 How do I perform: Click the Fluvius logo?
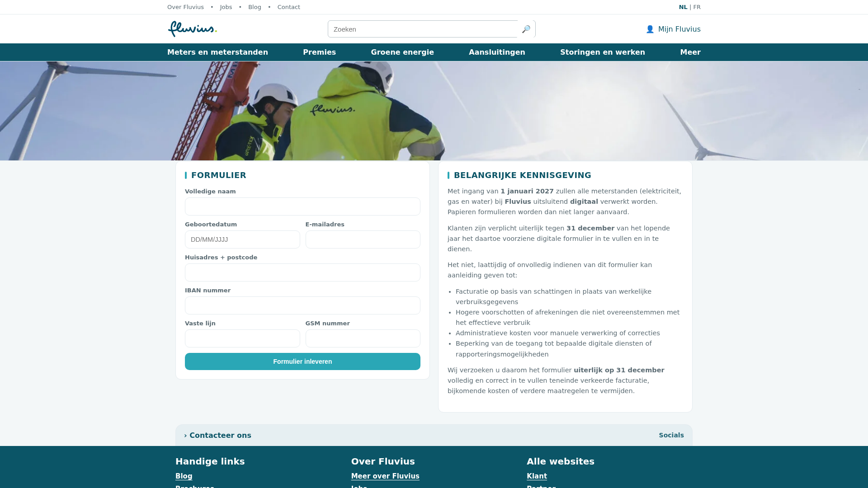[x=193, y=29]
